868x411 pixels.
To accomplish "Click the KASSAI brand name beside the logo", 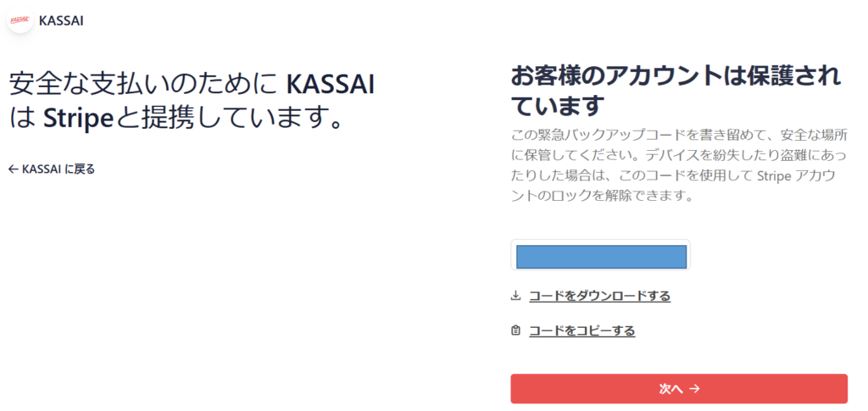I will [x=61, y=21].
